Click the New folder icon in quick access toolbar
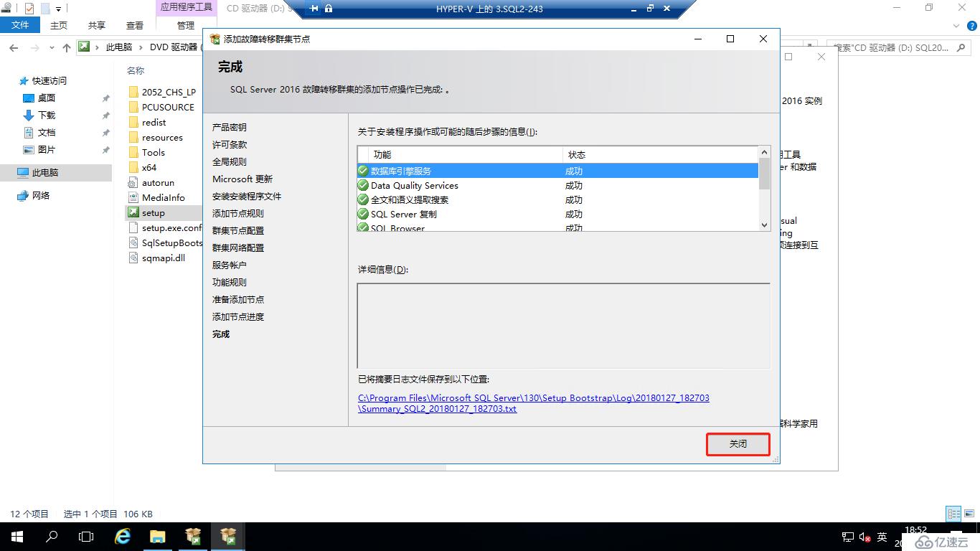The image size is (980, 551). 44,9
